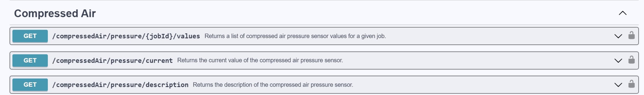Click the Compressed Air section heading
This screenshot has width=644, height=95.
(x=55, y=13)
